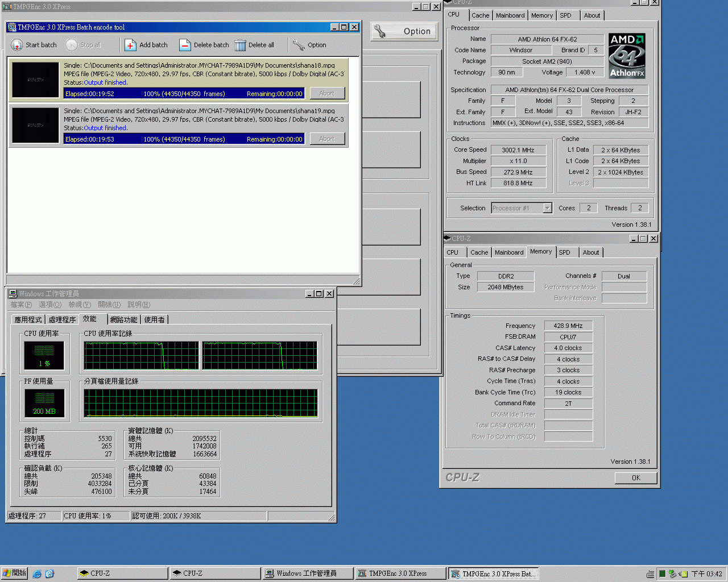Open 檔案(F) menu in Task Manager
Viewport: 728px width, 582px height.
[21, 305]
